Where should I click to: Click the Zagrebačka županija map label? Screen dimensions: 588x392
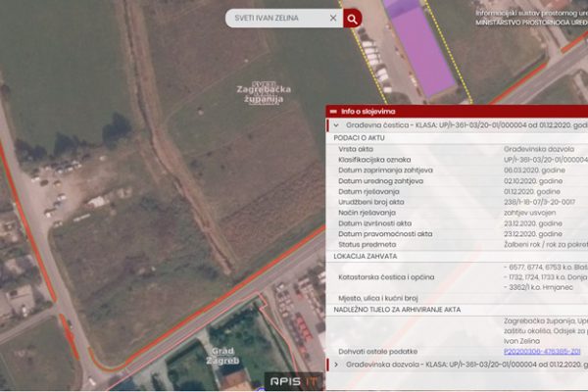coord(260,94)
